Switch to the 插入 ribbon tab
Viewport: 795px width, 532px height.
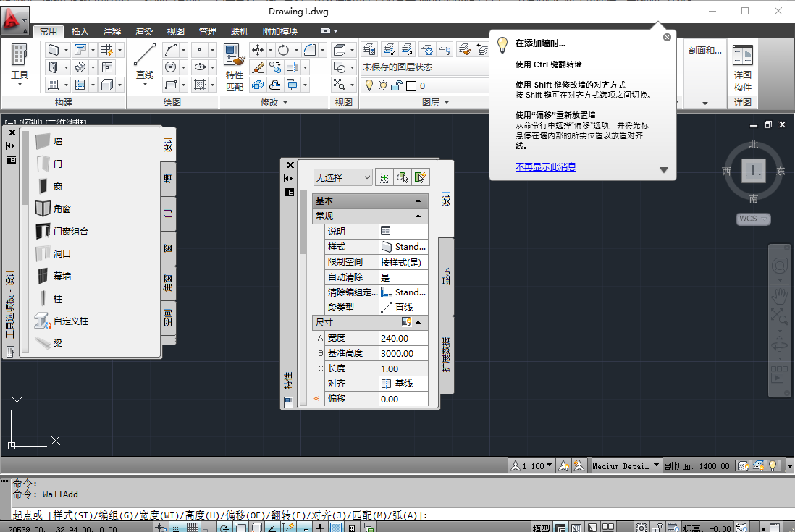point(80,31)
